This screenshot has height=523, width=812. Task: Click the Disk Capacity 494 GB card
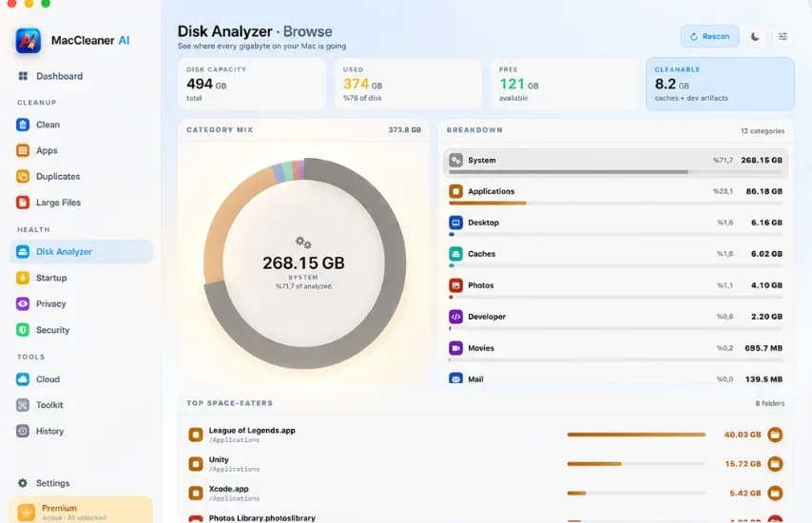[252, 84]
